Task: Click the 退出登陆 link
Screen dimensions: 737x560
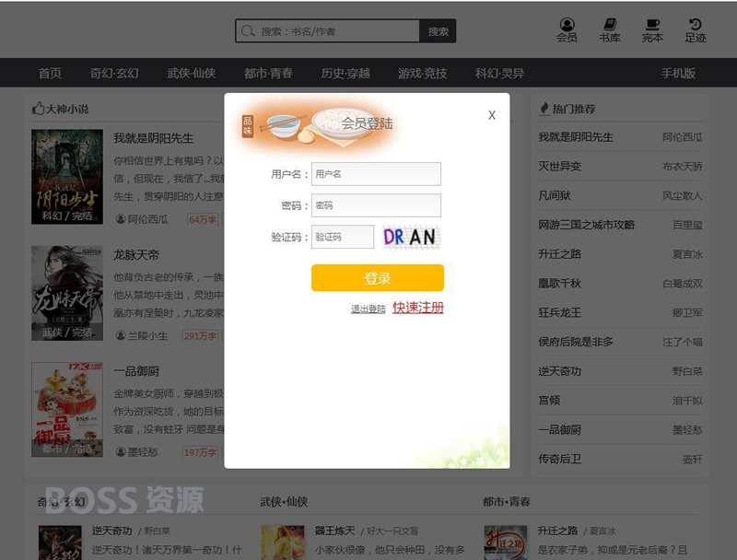Action: 368,309
